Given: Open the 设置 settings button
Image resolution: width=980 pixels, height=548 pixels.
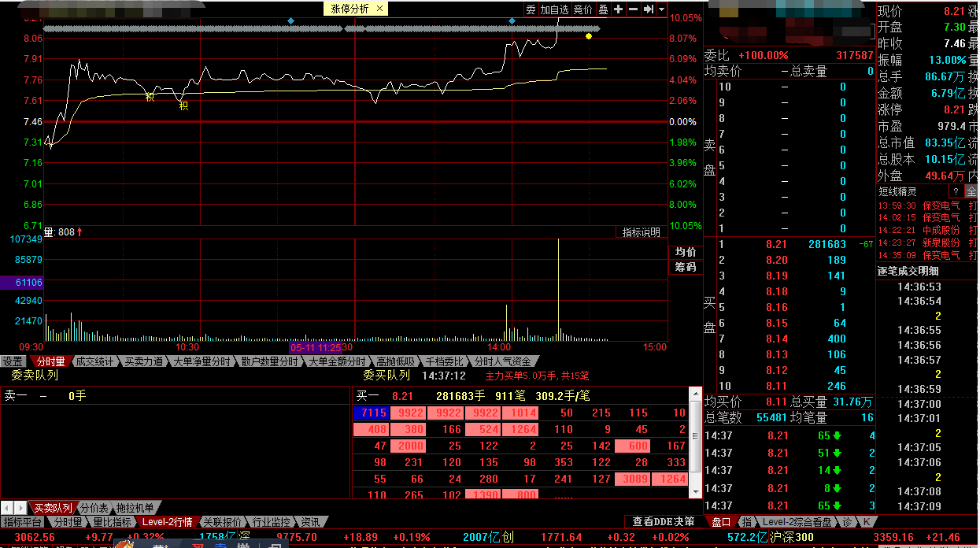Looking at the screenshot, I should [x=13, y=361].
